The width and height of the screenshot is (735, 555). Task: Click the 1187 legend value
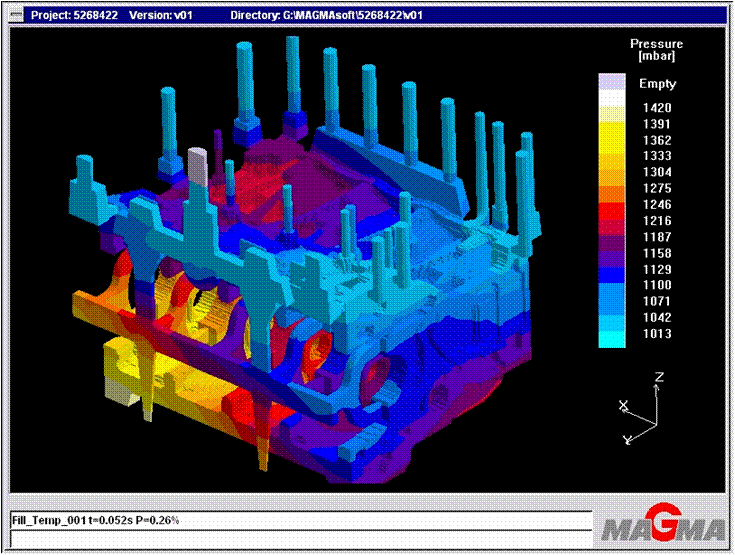657,237
